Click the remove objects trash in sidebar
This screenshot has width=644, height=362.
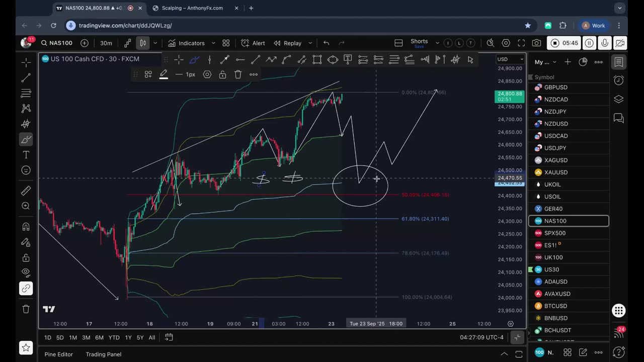(26, 309)
